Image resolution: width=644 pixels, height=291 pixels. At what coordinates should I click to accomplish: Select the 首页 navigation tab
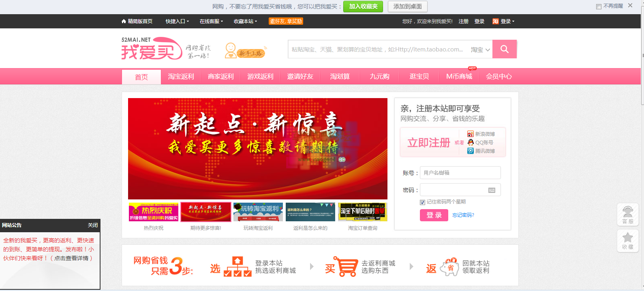coord(141,77)
